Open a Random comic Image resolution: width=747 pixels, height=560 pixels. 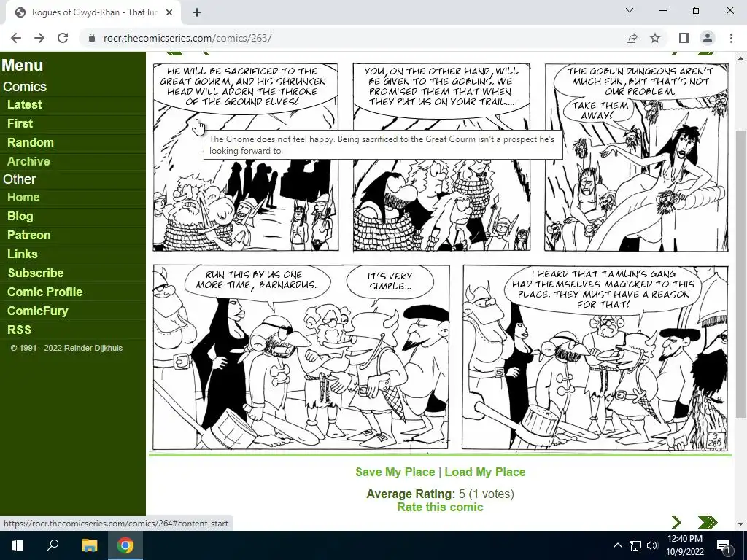[31, 142]
